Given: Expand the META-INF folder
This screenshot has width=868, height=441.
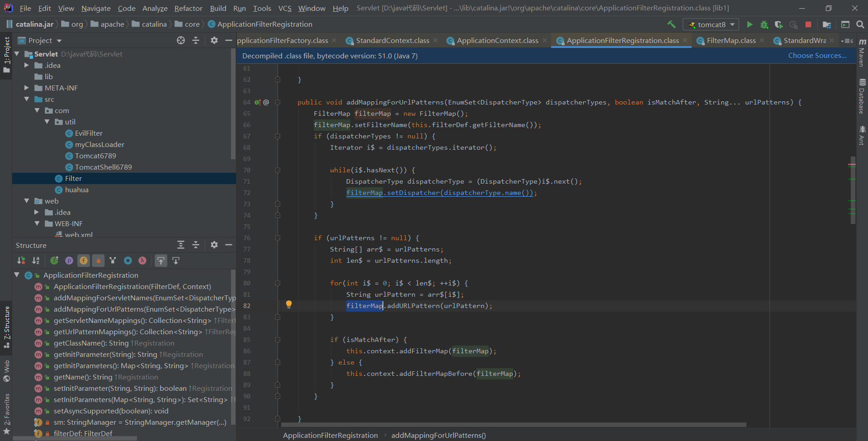Looking at the screenshot, I should point(27,88).
